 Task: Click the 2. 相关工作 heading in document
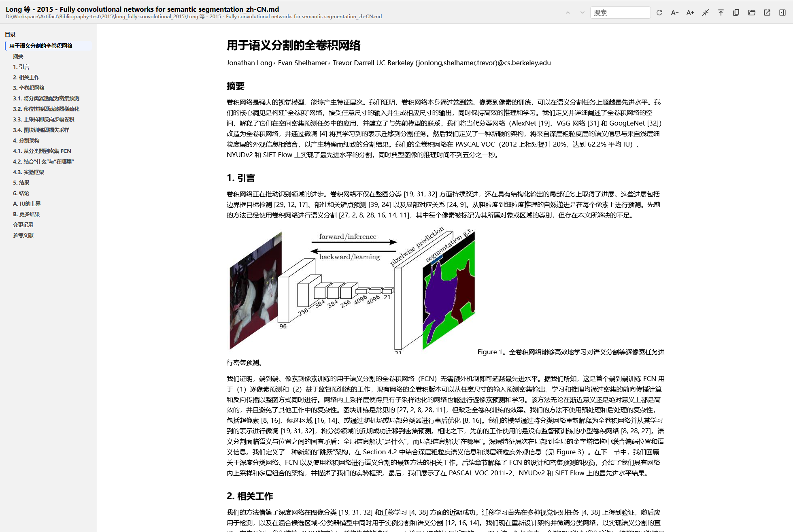click(x=250, y=496)
